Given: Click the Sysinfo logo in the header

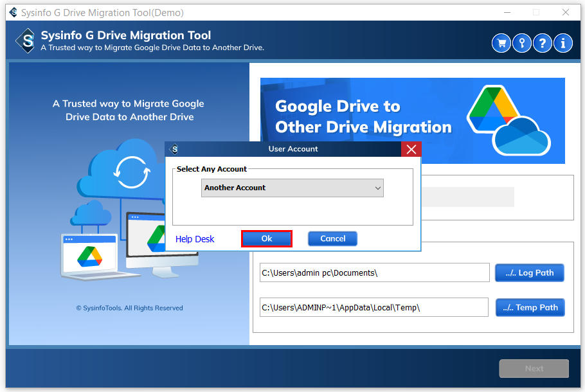Looking at the screenshot, I should click(27, 41).
